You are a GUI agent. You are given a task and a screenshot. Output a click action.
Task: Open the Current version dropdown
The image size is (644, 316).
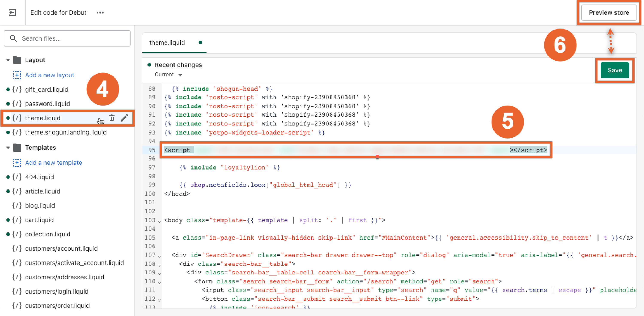[168, 75]
